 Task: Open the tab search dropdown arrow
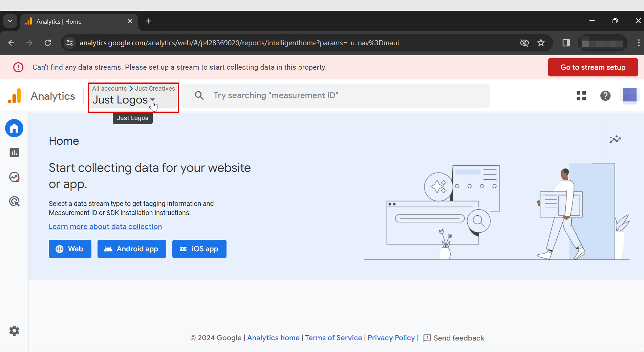tap(10, 21)
